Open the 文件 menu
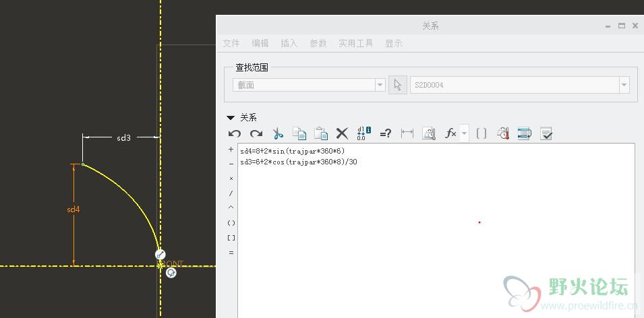644x318 pixels. 231,43
